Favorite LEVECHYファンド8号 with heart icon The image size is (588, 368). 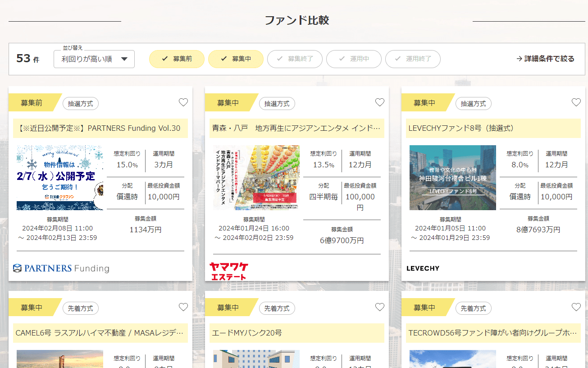pos(576,102)
